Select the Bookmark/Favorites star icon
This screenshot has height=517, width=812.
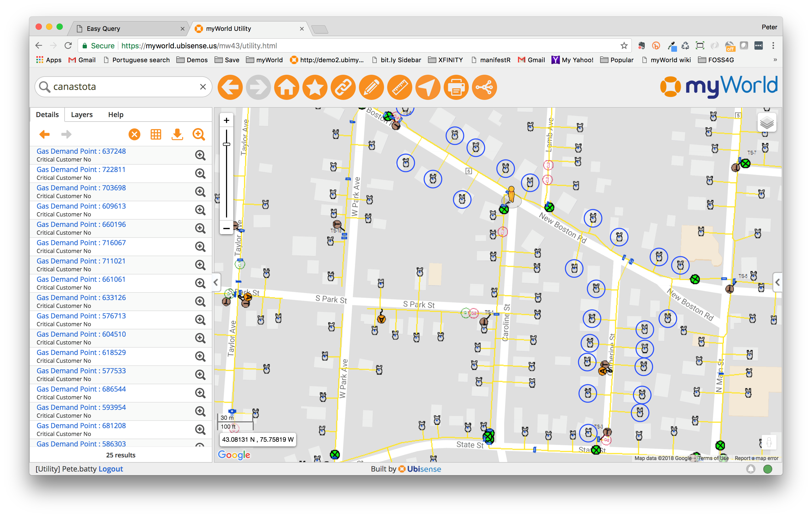click(x=315, y=88)
